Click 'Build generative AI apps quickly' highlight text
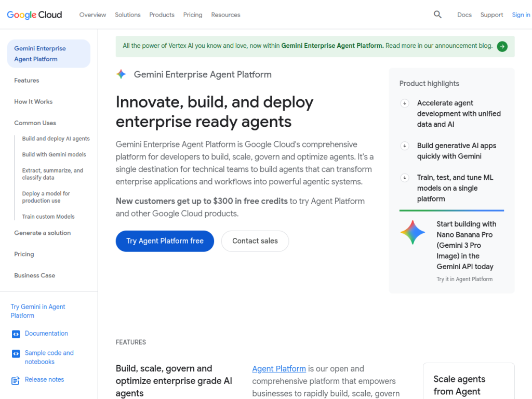532x399 pixels. (x=457, y=151)
